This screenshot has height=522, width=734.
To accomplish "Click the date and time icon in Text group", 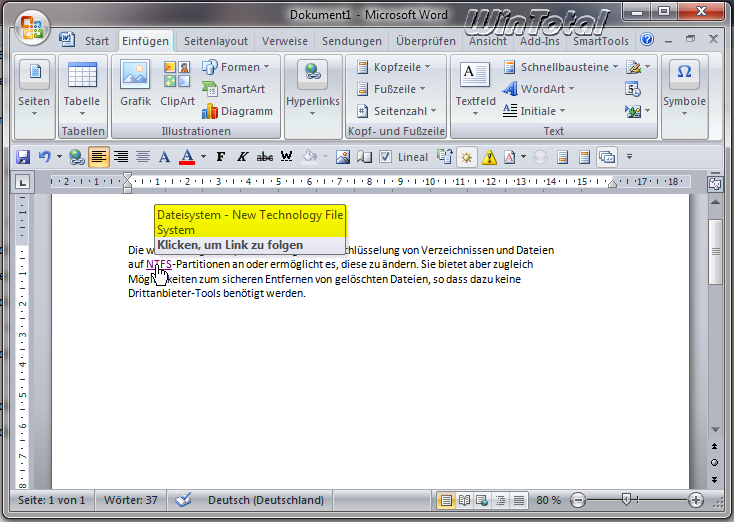I will coord(633,89).
